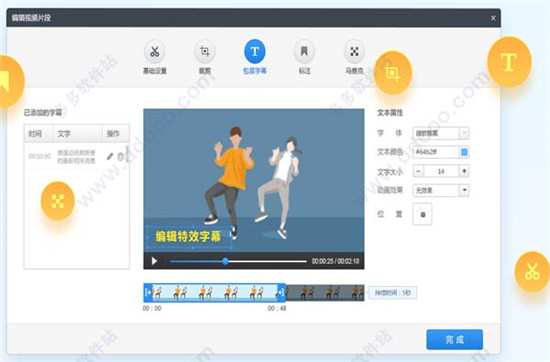Open the blue text color swatch
Image resolution: width=550 pixels, height=362 pixels.
pyautogui.click(x=464, y=152)
